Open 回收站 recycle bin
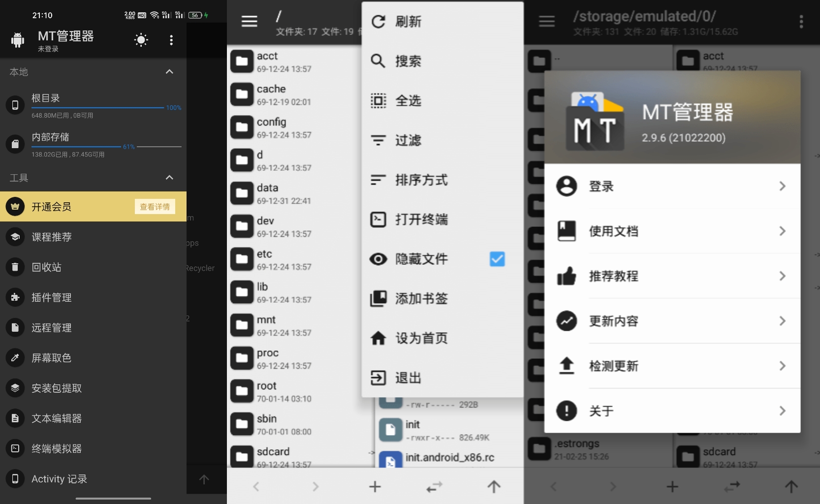Screen dimensions: 820x504 [x=93, y=267]
